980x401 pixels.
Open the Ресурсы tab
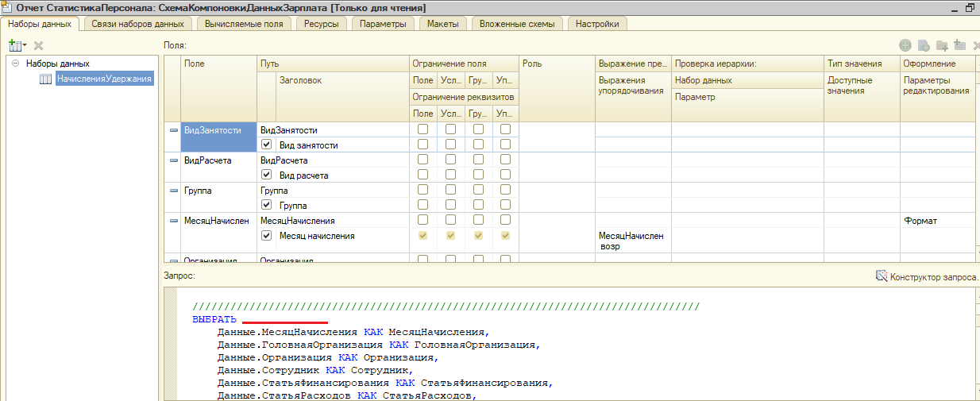click(x=321, y=24)
